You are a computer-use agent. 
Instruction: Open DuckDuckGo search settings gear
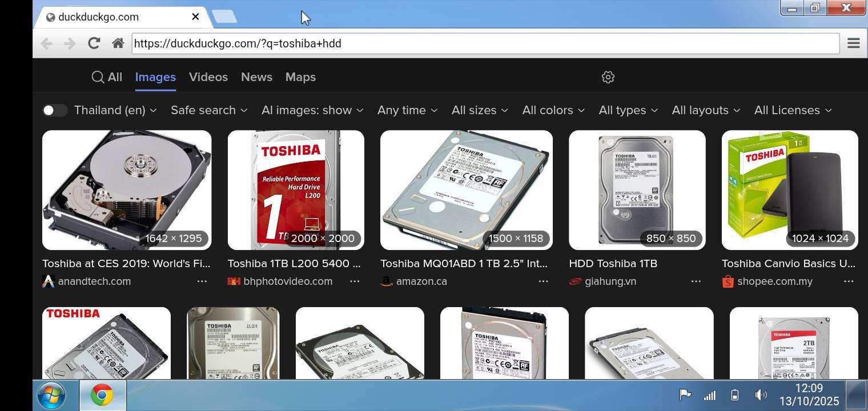click(608, 77)
